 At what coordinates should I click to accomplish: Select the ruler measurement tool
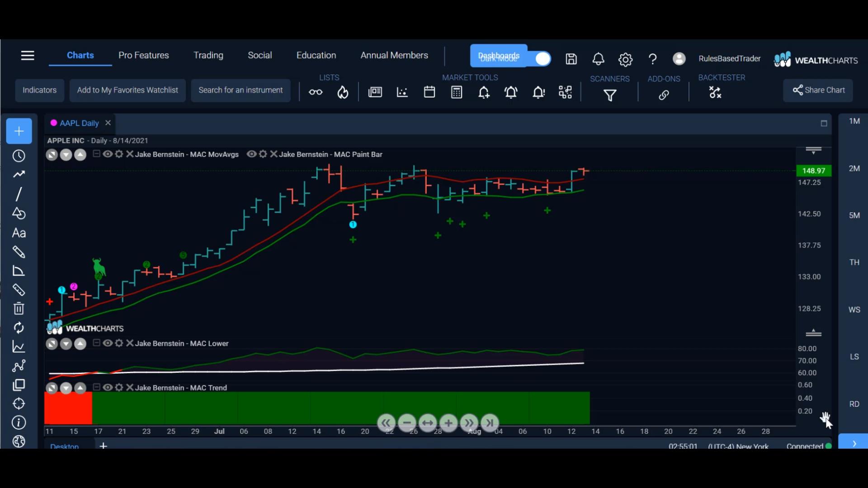[x=19, y=290]
